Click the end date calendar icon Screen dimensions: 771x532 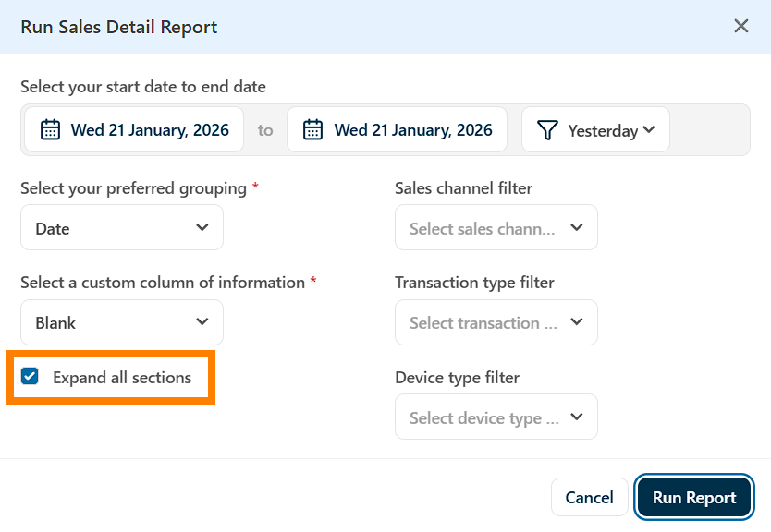pos(313,130)
